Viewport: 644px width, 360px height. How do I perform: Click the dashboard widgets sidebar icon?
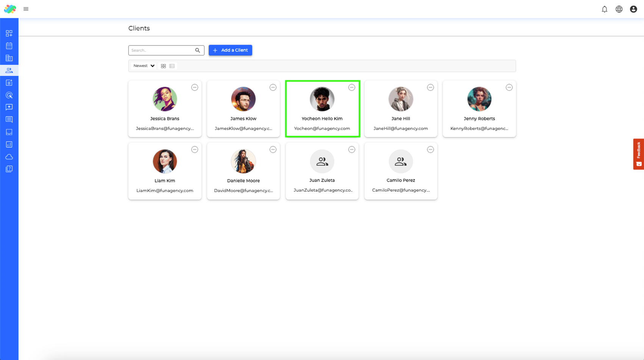click(9, 33)
